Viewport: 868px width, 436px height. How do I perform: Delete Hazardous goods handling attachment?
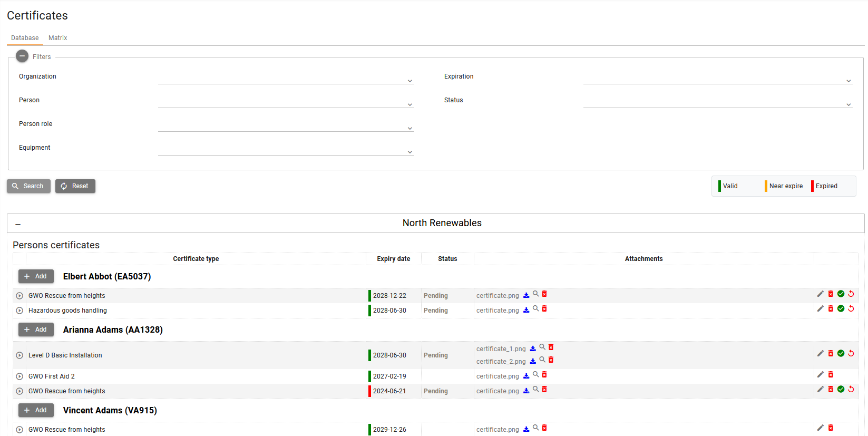[x=544, y=308]
